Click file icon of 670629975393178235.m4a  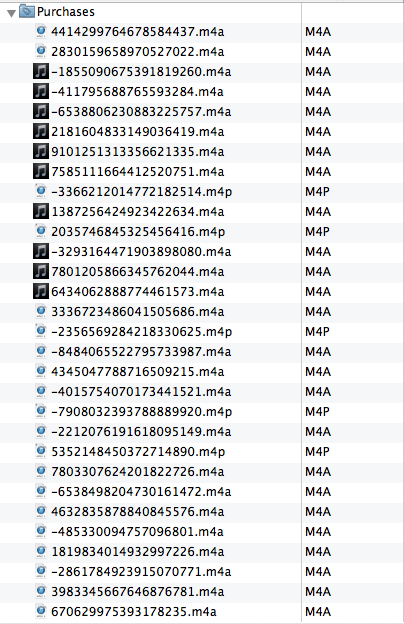pos(41,611)
